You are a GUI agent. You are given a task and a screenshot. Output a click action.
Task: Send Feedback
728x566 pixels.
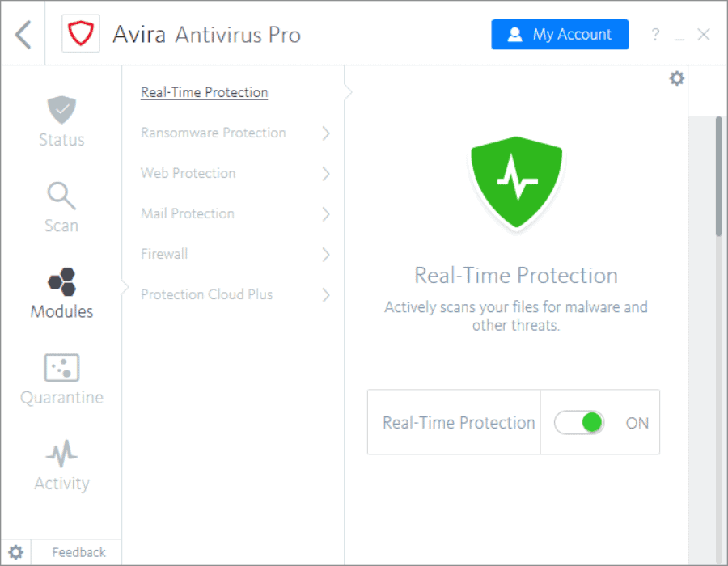78,552
